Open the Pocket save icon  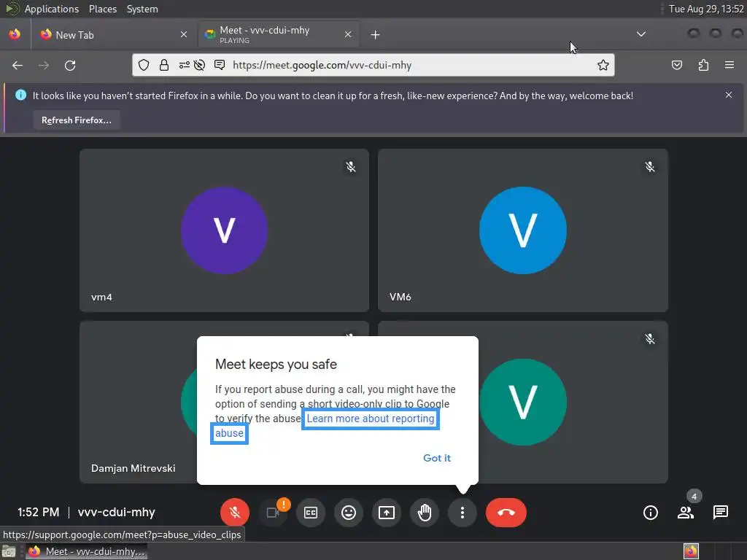coord(676,65)
